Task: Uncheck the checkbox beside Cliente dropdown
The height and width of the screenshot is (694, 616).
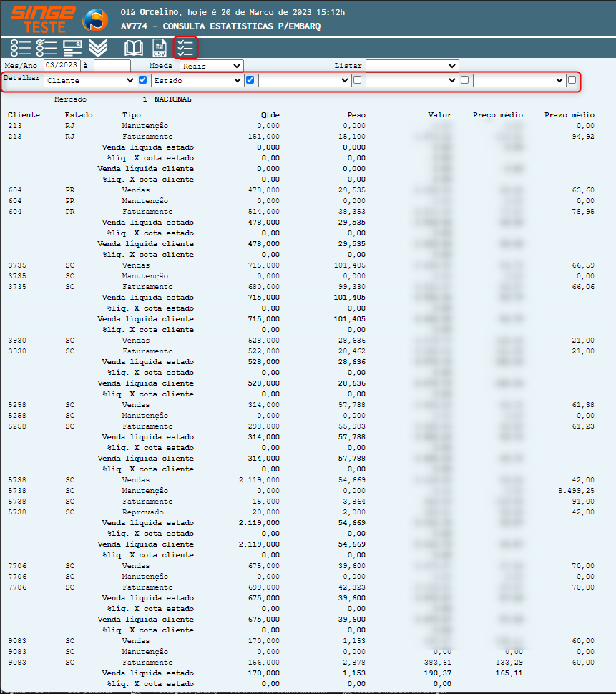Action: tap(142, 79)
